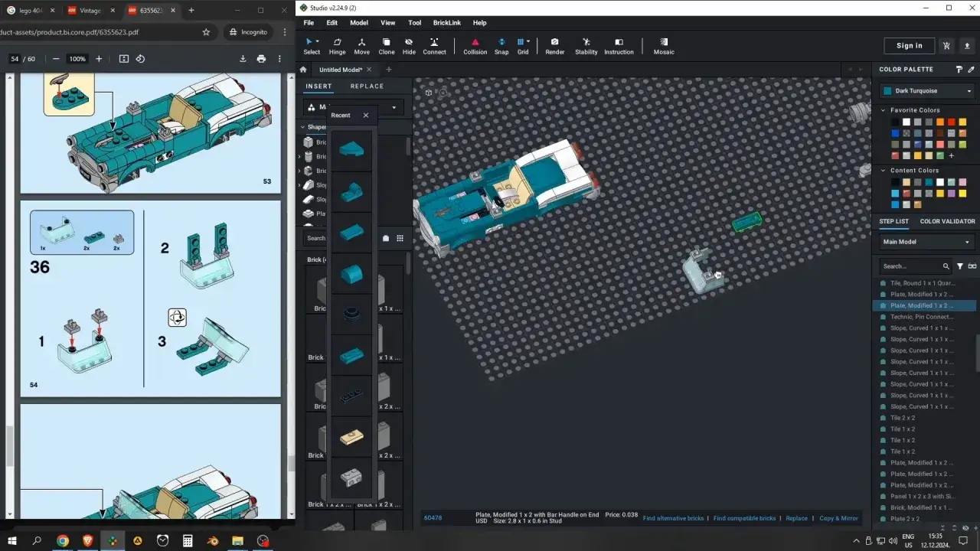
Task: Select Panel 1 x 2 x 3 step entry
Action: tap(922, 497)
